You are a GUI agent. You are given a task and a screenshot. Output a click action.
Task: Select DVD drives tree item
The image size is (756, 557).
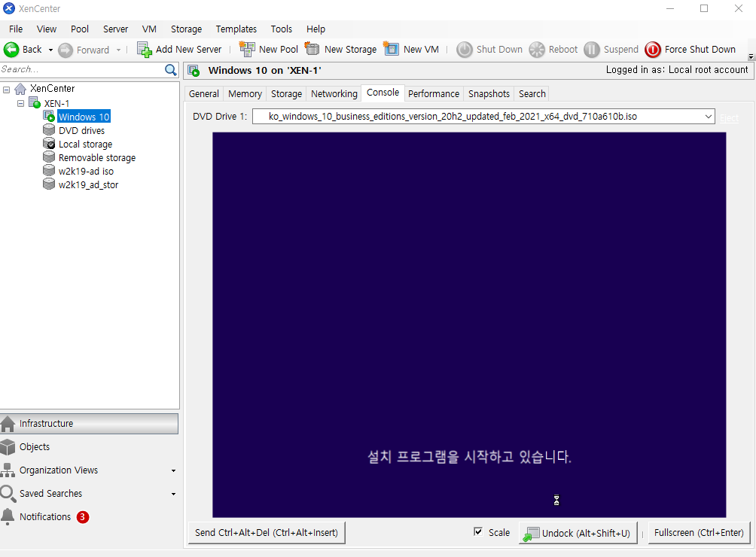coord(81,130)
